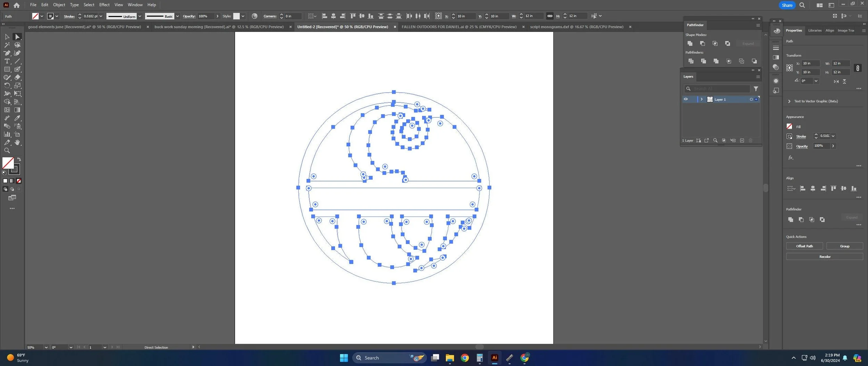Image resolution: width=868 pixels, height=366 pixels.
Task: Swap fill and stroke arrows
Action: point(19,159)
